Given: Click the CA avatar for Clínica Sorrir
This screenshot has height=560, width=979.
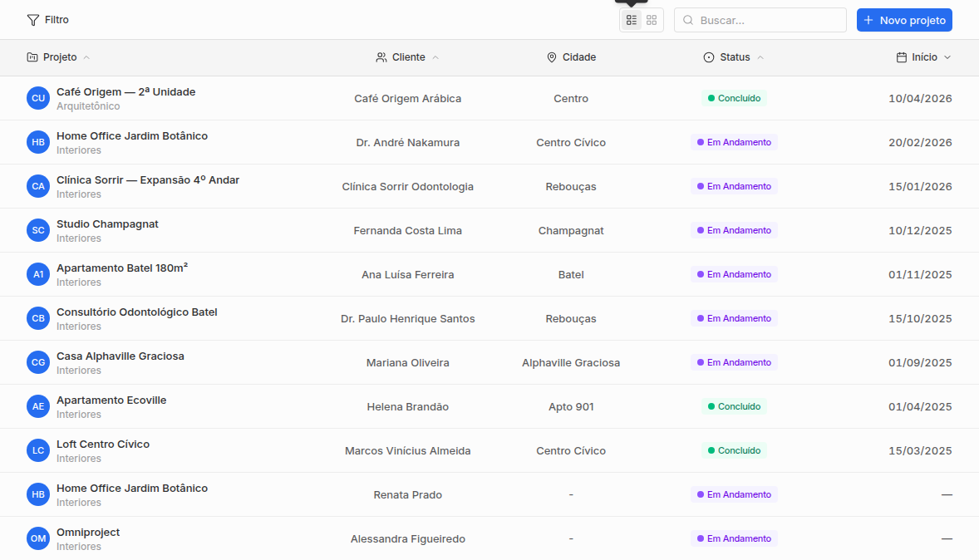Looking at the screenshot, I should 38,186.
